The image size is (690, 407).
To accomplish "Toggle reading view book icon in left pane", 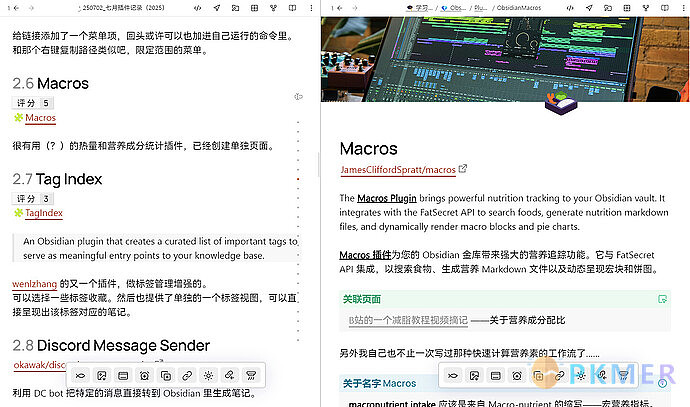I will click(292, 8).
